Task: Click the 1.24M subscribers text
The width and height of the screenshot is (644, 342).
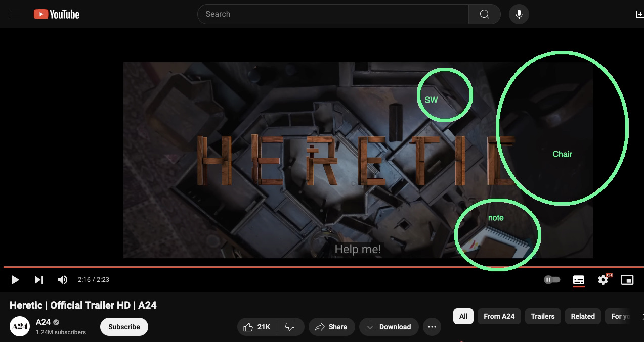Action: (61, 332)
